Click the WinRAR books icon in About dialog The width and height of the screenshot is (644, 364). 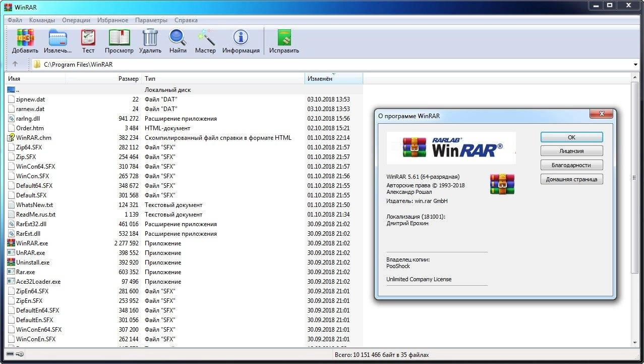(502, 184)
